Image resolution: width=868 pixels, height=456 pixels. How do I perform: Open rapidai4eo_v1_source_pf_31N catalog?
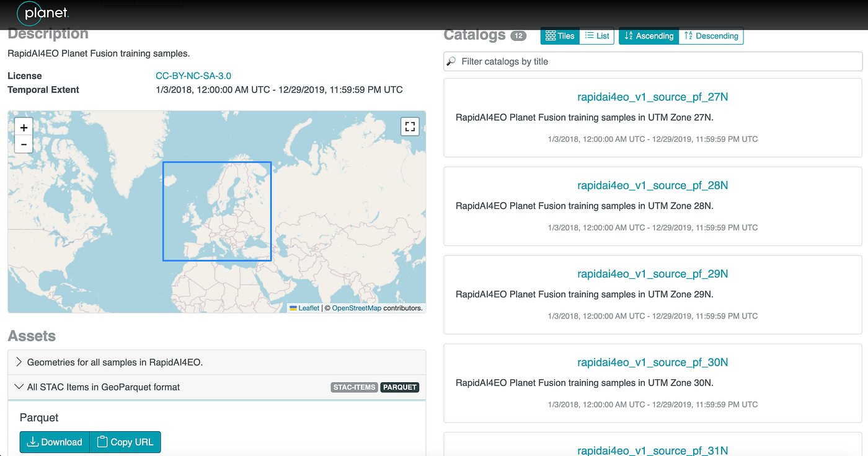point(653,450)
